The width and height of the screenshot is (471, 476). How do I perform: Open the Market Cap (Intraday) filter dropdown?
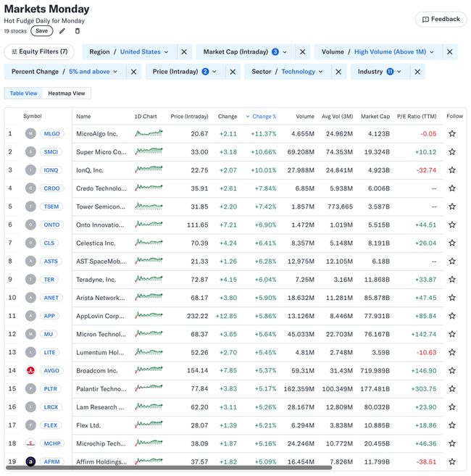(245, 52)
